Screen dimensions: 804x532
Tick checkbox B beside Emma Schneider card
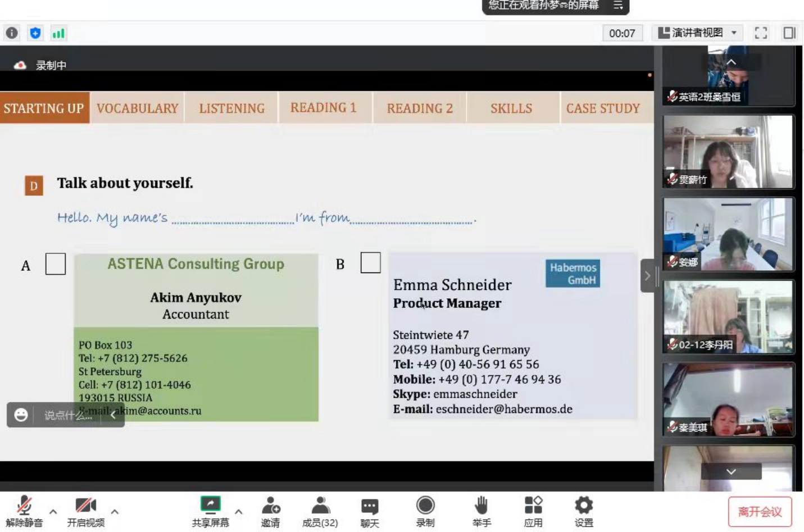pyautogui.click(x=370, y=263)
